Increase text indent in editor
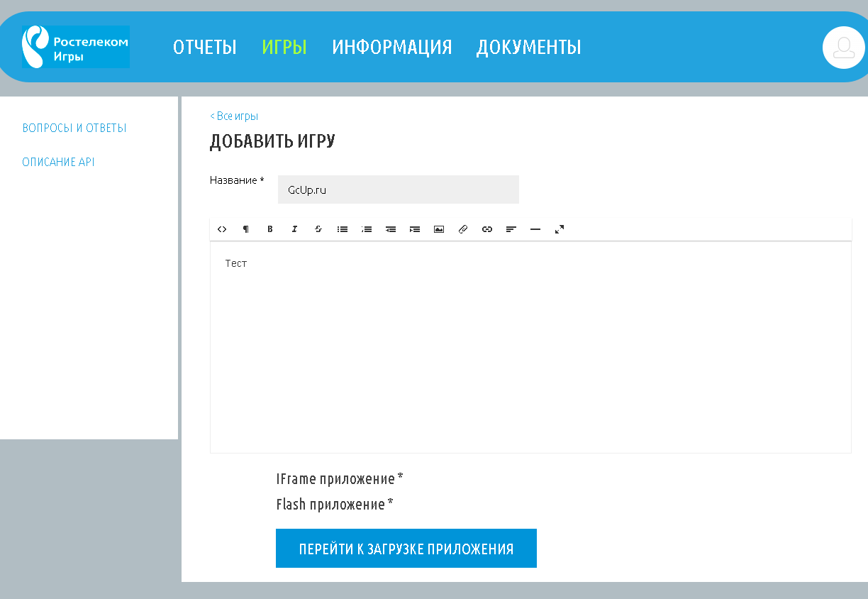 415,229
